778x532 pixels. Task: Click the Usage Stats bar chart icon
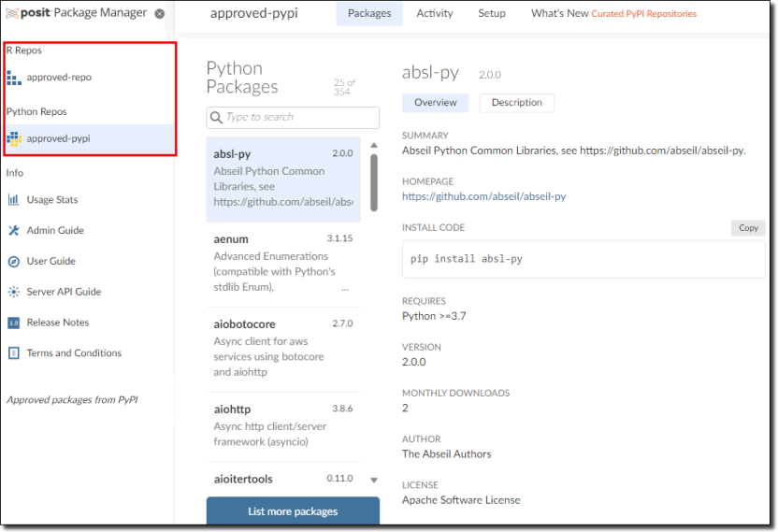13,200
